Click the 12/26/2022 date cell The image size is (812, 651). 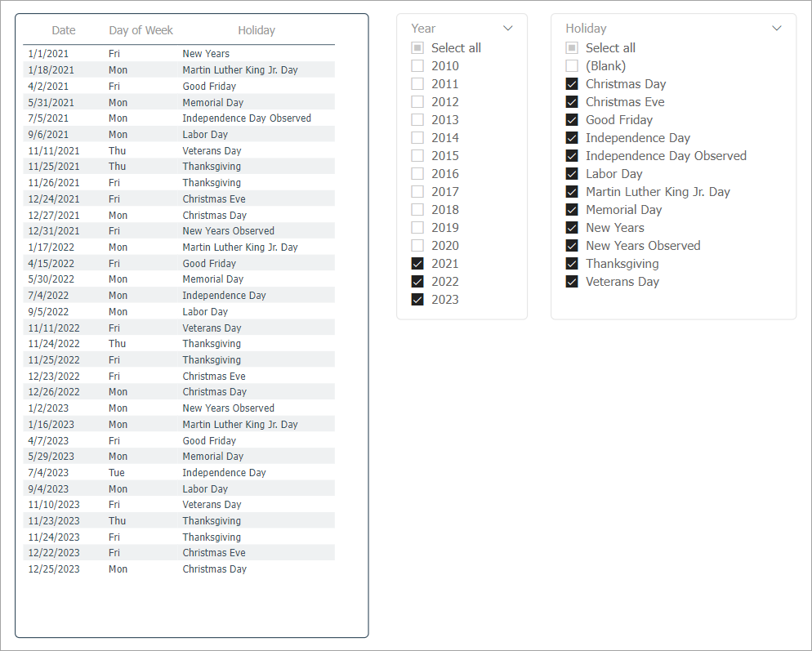pos(54,392)
